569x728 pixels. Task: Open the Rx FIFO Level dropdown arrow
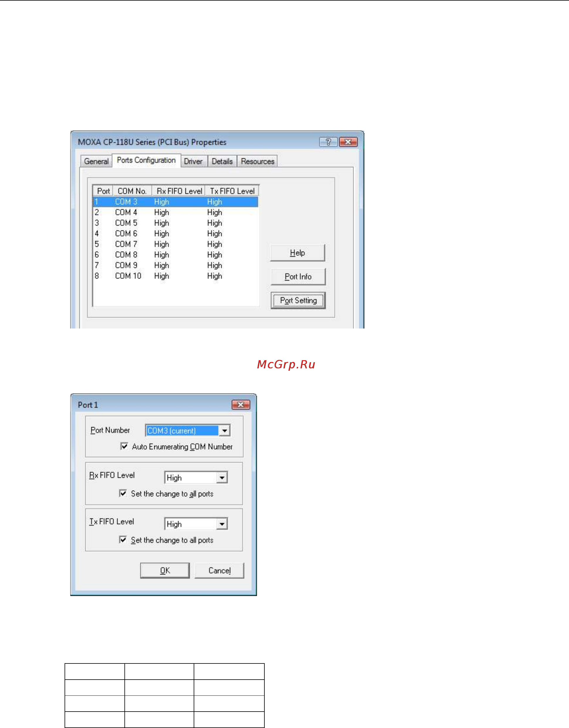222,478
